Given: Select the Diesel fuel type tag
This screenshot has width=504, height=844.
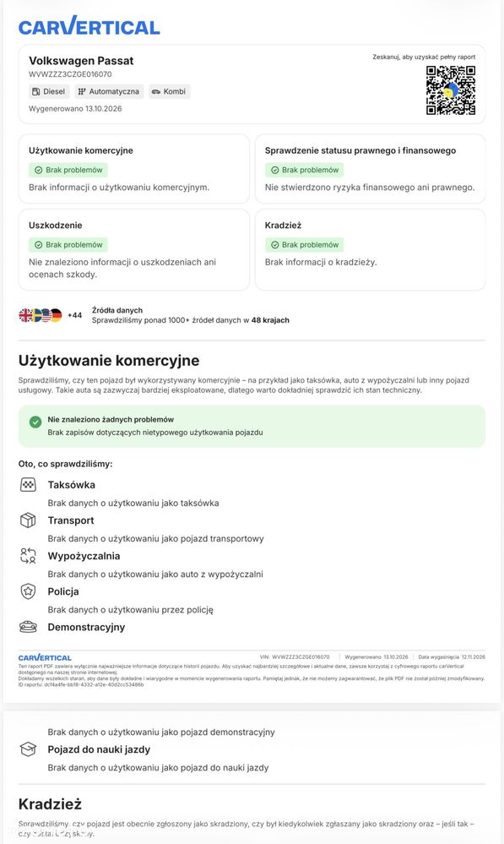Looking at the screenshot, I should (49, 91).
